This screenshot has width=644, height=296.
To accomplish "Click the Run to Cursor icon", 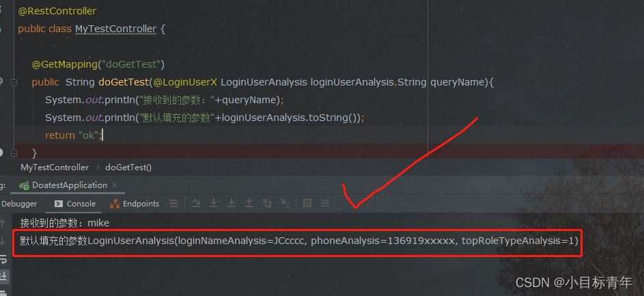I will tap(285, 203).
